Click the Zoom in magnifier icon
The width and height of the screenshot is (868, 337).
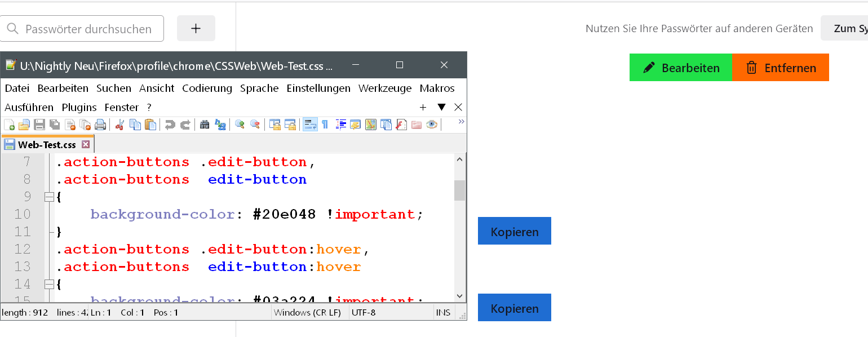240,125
